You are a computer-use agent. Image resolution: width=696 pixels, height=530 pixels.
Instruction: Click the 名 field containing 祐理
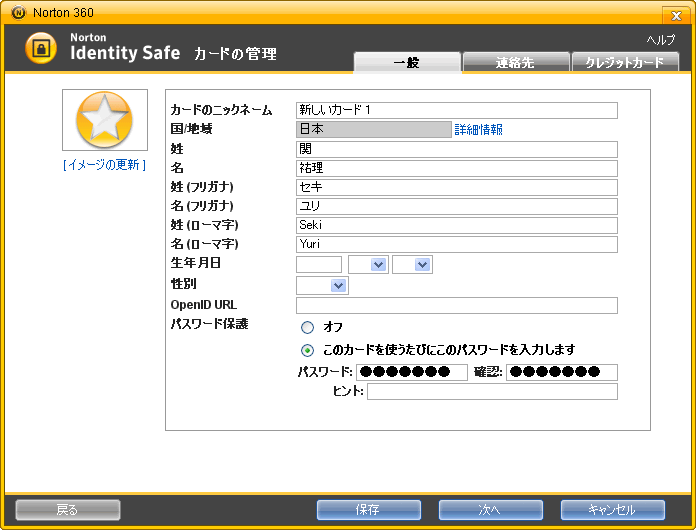coord(457,168)
